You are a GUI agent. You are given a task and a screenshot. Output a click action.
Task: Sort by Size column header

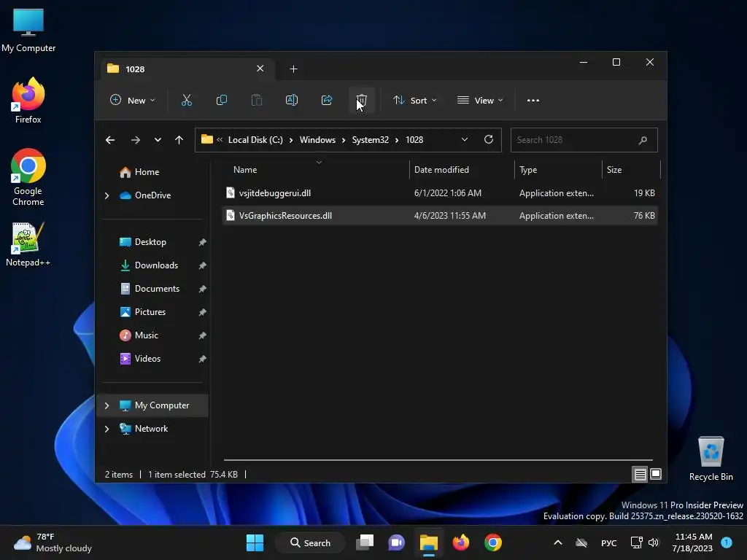631,170
